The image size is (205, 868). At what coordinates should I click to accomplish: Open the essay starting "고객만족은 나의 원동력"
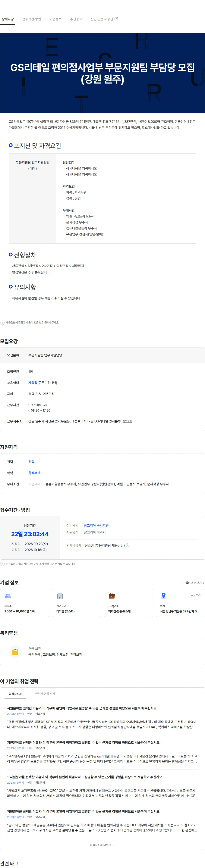click(102, 759)
